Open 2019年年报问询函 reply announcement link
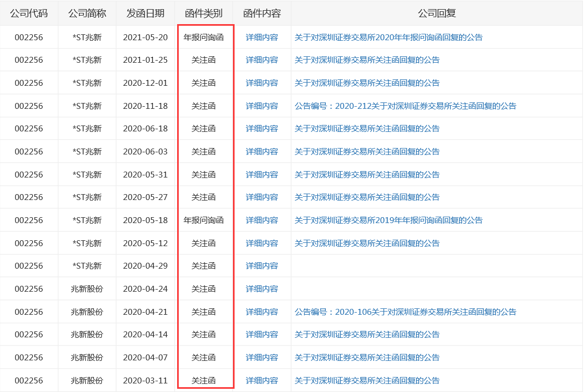584x392 pixels. click(388, 220)
